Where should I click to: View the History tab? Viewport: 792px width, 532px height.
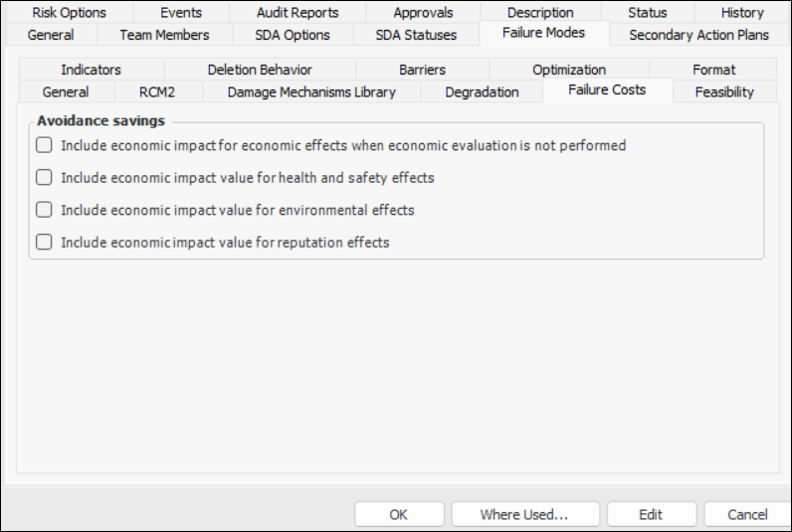click(x=742, y=13)
